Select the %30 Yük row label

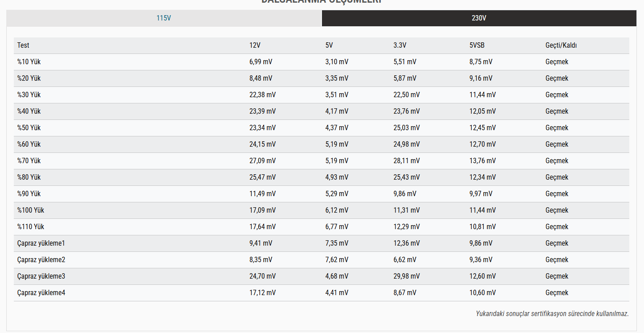click(x=29, y=95)
